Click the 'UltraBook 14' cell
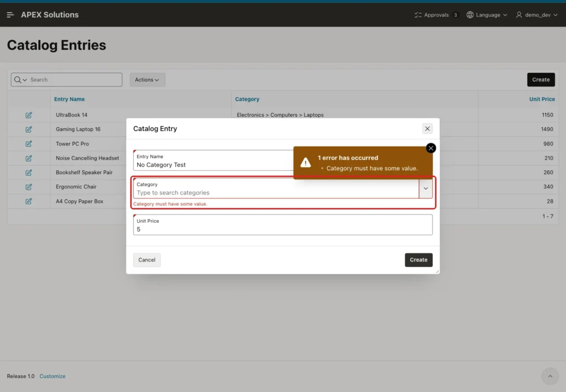566x392 pixels. click(71, 115)
